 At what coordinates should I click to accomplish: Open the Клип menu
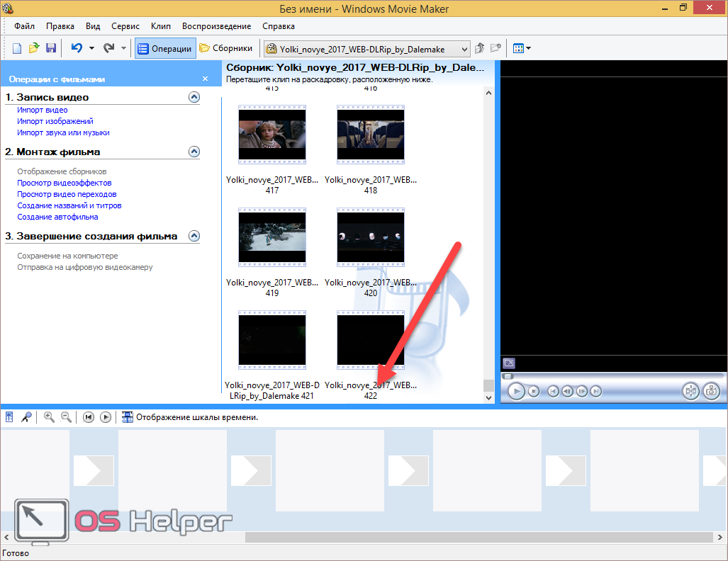point(161,26)
